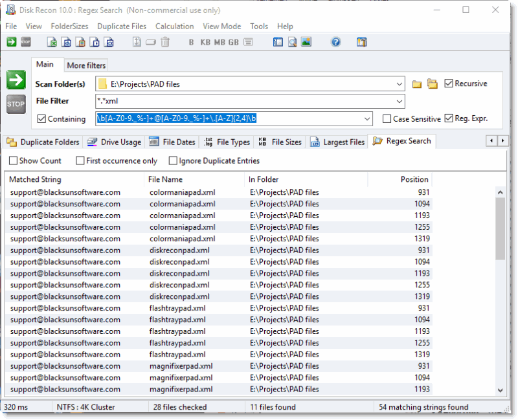Click the small green start arrow in toolbar
518x420 pixels.
(12, 42)
